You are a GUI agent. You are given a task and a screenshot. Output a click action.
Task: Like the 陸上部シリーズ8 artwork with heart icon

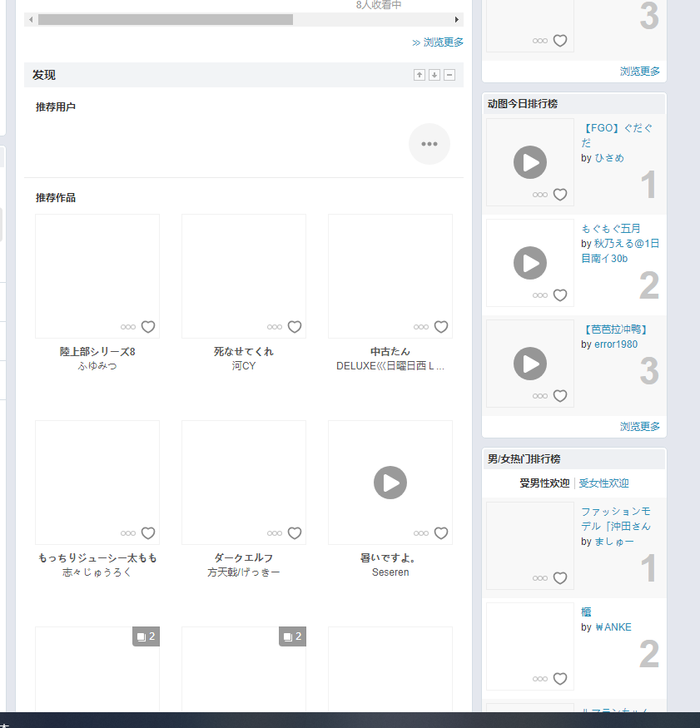tap(147, 327)
